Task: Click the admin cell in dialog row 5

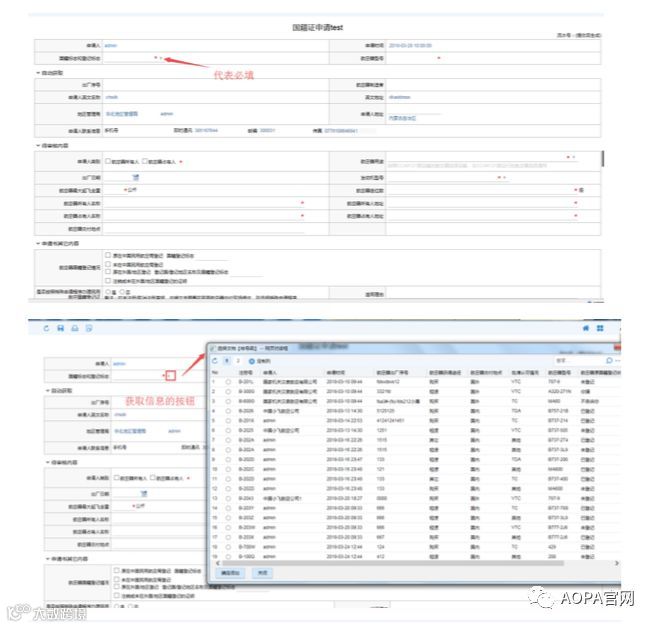Action: click(269, 421)
